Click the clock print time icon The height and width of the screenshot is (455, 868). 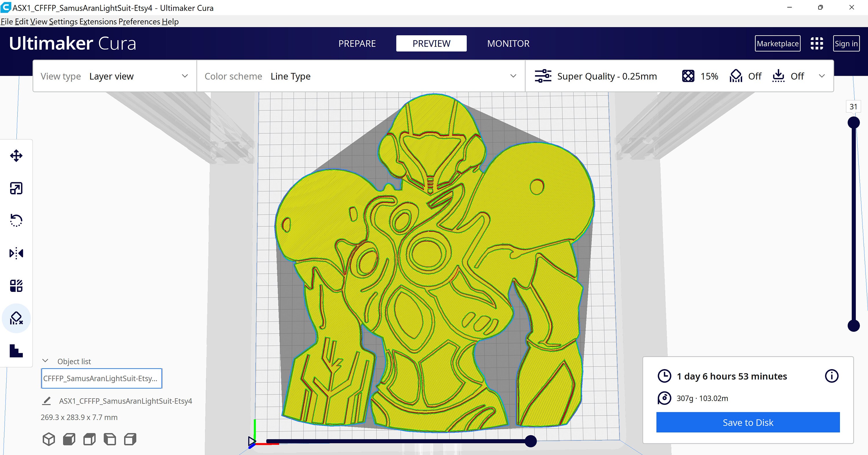665,376
